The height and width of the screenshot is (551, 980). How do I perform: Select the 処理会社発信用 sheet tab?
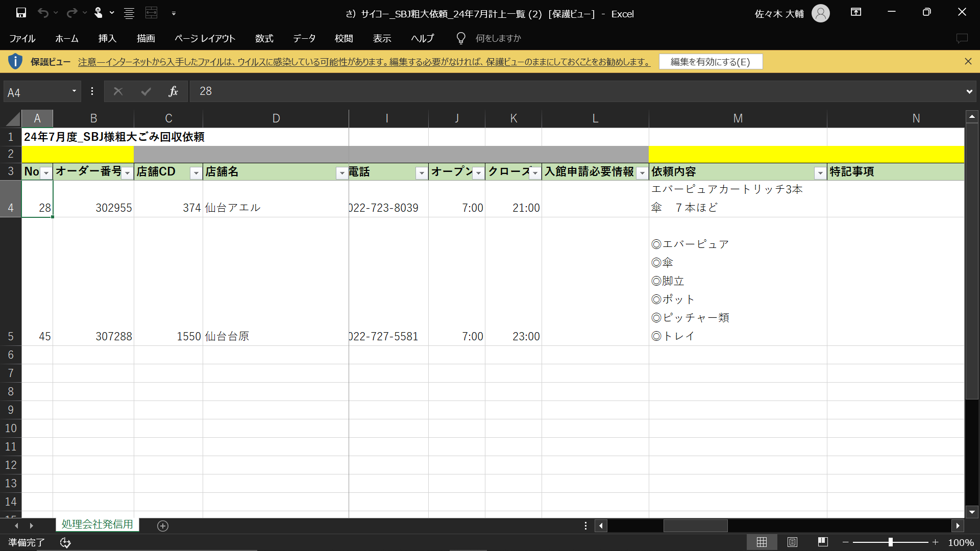(x=97, y=524)
